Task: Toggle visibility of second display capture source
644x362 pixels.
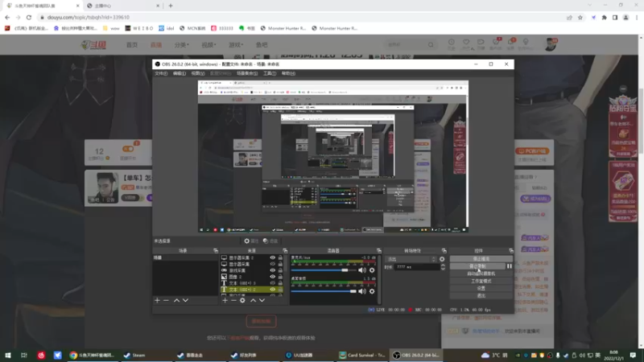Action: (272, 264)
